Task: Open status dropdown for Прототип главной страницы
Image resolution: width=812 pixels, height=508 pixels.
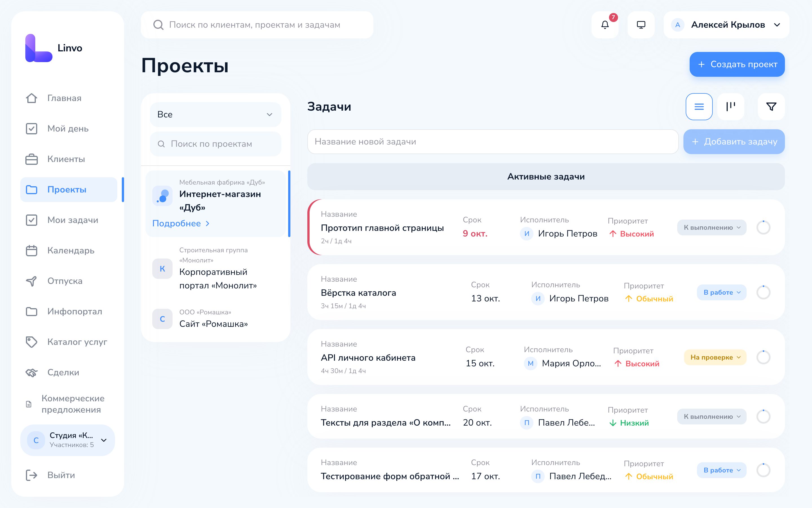Action: pos(712,227)
